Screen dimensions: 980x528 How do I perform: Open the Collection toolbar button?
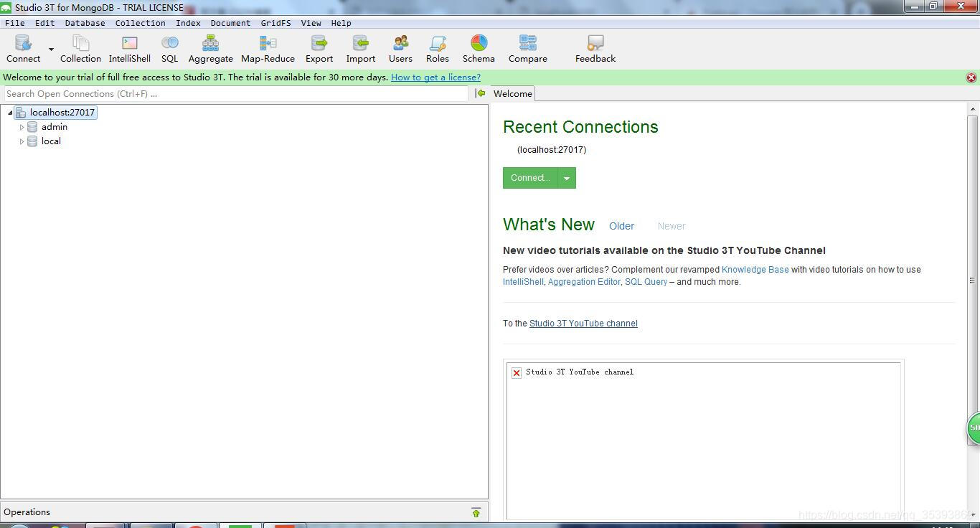80,49
